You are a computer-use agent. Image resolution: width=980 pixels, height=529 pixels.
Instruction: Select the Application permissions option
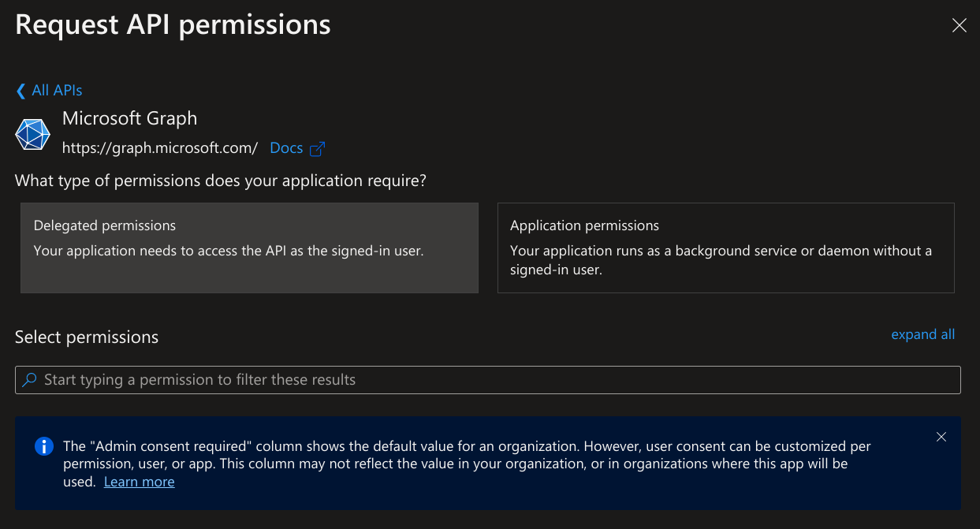tap(725, 248)
